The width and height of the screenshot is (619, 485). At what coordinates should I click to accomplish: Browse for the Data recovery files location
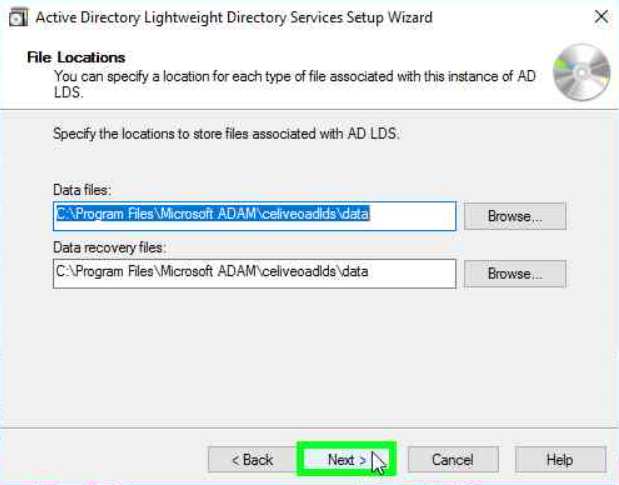[515, 274]
